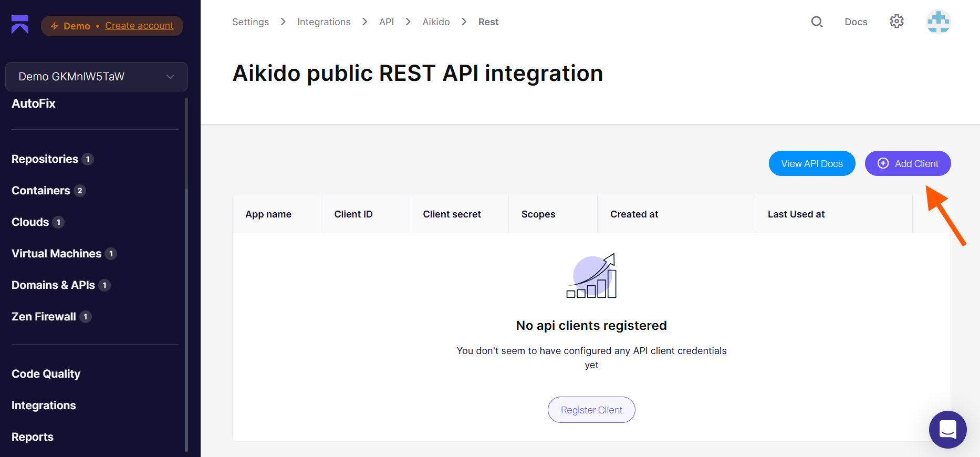Open the AutoFix section

(34, 103)
